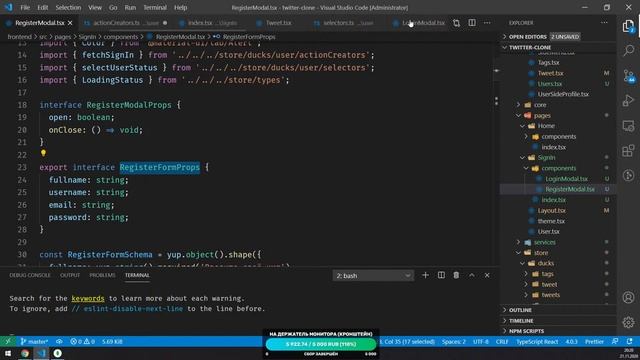Viewport: 640px width, 360px height.
Task: Click the Prettier status bar item
Action: 594,342
